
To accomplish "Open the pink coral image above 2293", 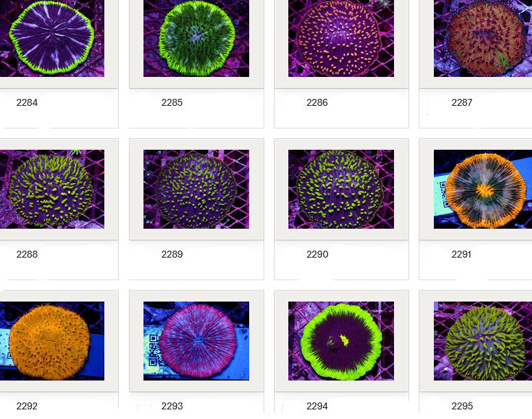I will [x=196, y=341].
